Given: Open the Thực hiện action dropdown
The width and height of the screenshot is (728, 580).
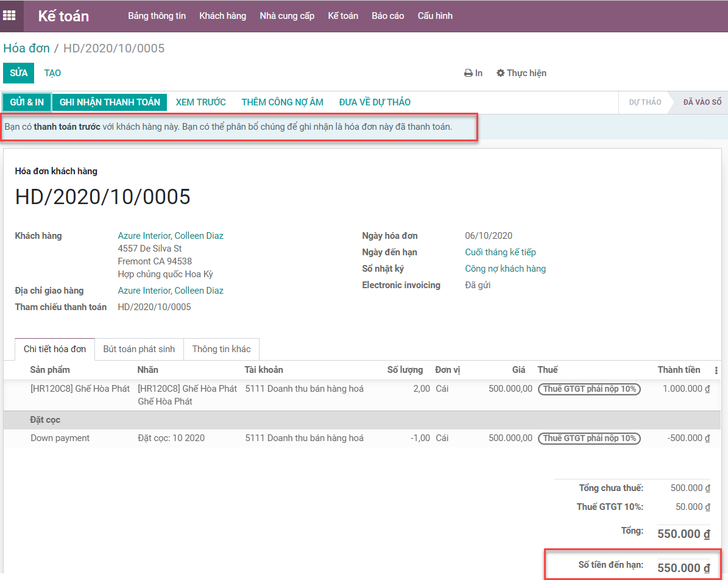Looking at the screenshot, I should click(521, 73).
